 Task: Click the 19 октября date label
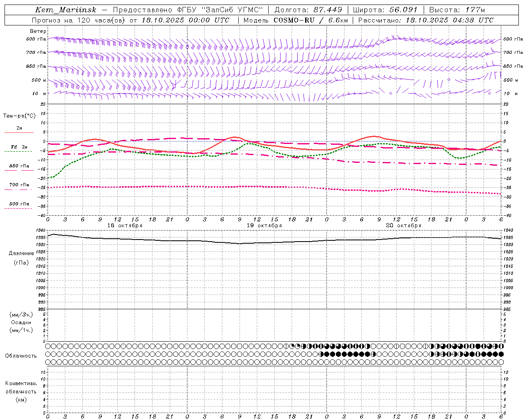[x=264, y=226]
